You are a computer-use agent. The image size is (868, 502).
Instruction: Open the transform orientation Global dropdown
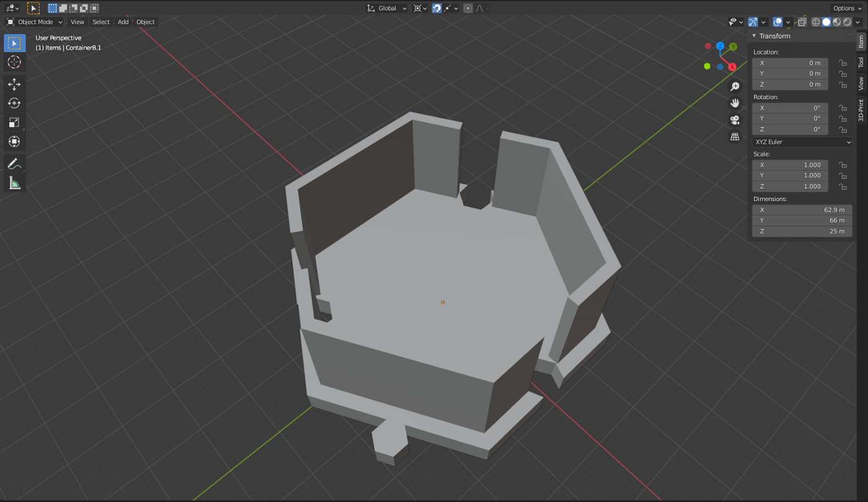(386, 8)
